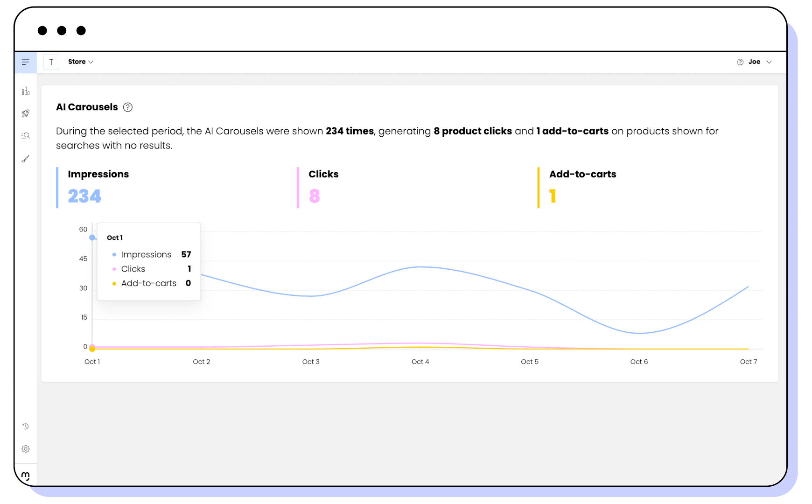
Task: Click the Oct 3 axis label
Action: 311,362
